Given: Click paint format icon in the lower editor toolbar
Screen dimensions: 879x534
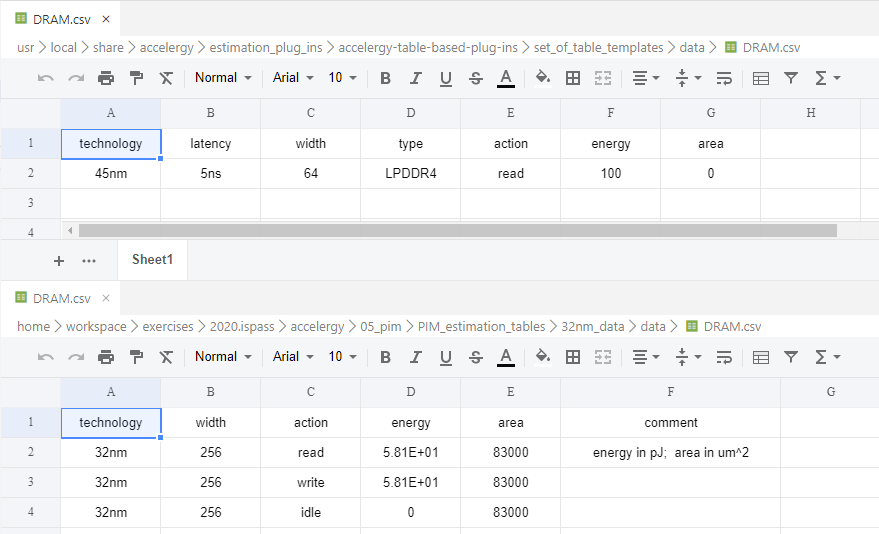Looking at the screenshot, I should click(136, 357).
